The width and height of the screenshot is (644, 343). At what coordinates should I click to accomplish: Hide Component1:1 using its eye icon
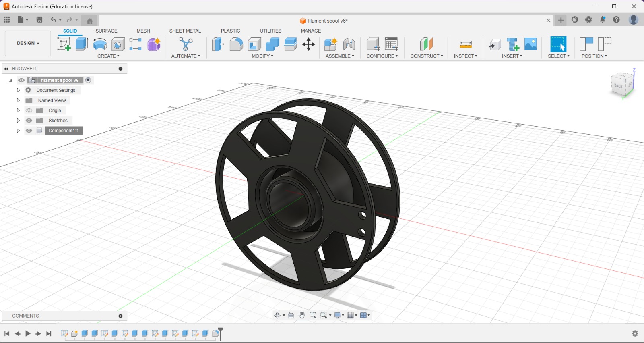[29, 131]
